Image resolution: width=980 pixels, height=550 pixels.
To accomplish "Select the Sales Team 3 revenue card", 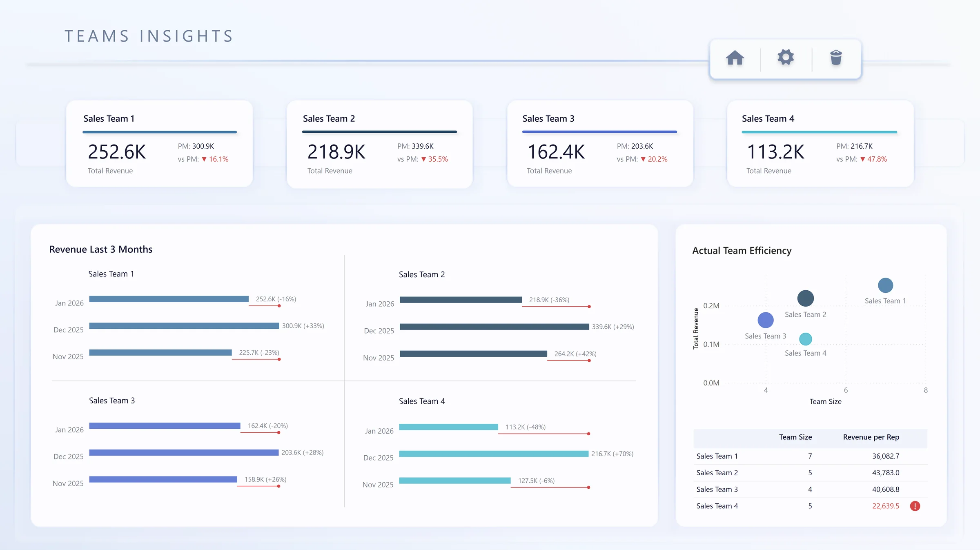I will 600,144.
